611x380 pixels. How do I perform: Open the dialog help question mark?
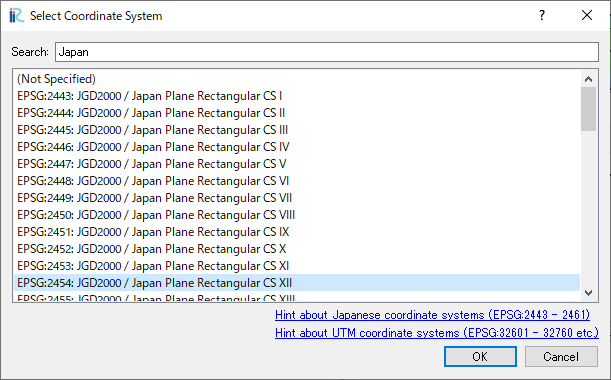pos(542,16)
